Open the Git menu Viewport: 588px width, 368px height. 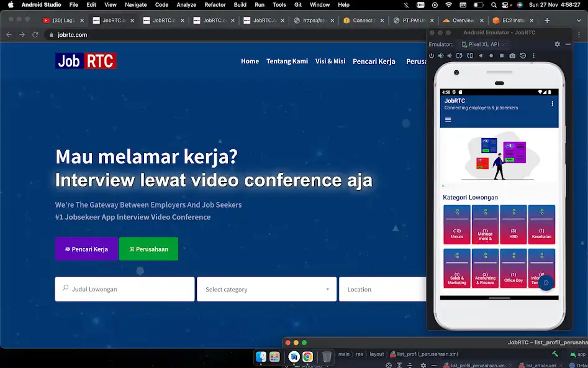[x=298, y=5]
